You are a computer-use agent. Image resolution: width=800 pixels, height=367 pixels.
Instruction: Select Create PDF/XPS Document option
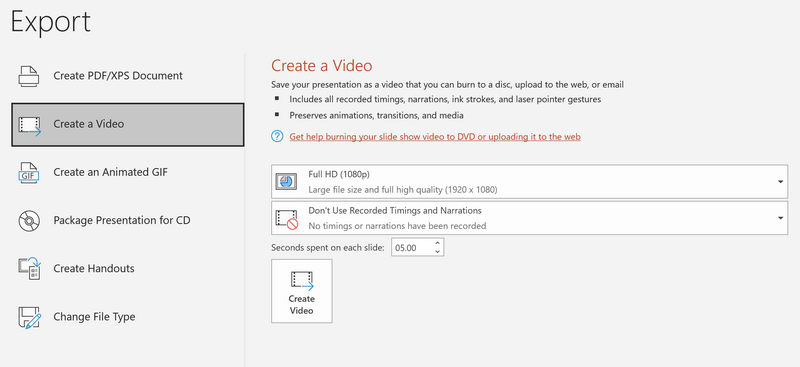pos(128,76)
